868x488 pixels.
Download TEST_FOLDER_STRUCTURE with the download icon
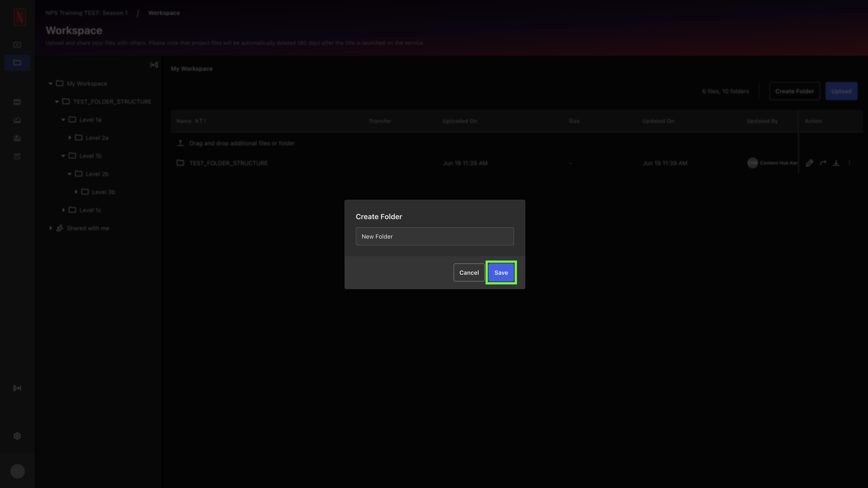836,163
